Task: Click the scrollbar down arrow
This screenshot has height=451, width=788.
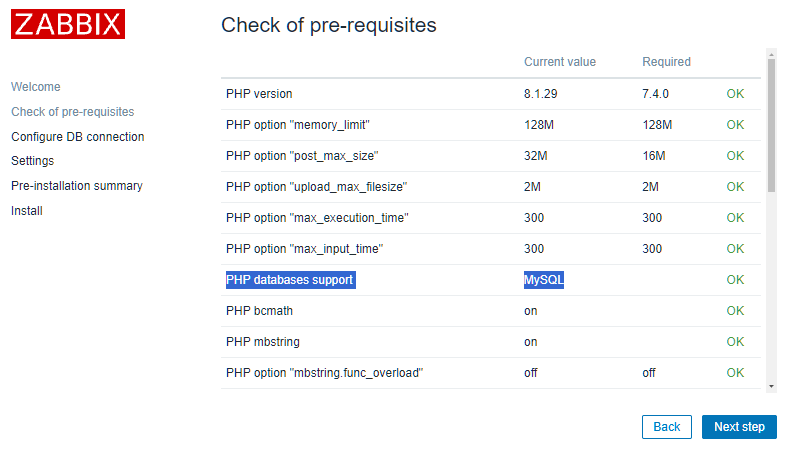Action: pyautogui.click(x=771, y=385)
